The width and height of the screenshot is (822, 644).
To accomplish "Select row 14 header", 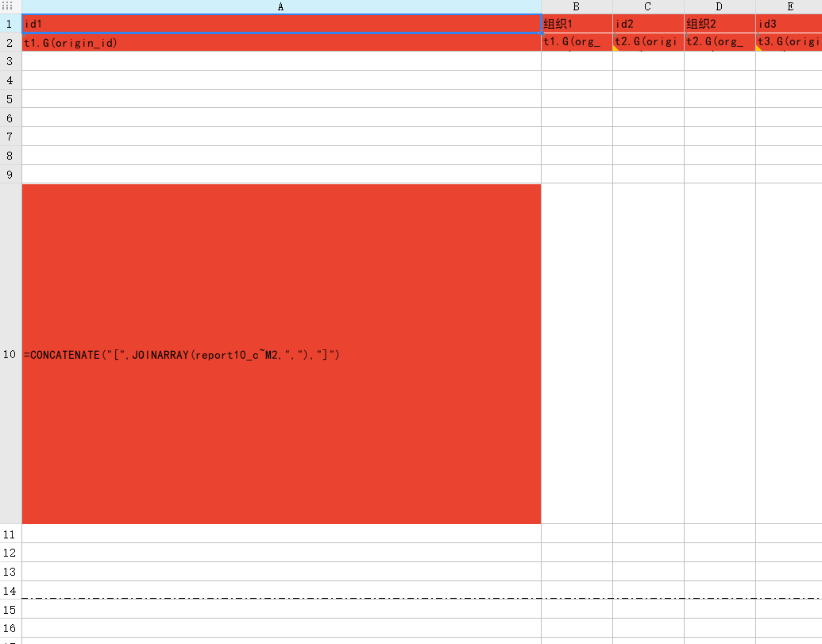I will [x=10, y=591].
